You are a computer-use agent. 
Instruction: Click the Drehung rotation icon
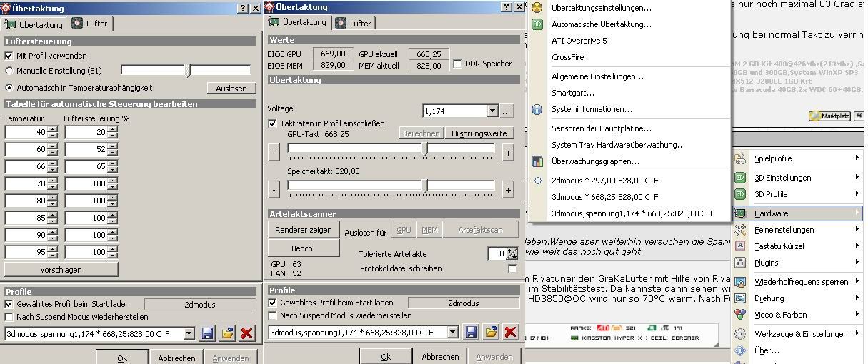[740, 298]
